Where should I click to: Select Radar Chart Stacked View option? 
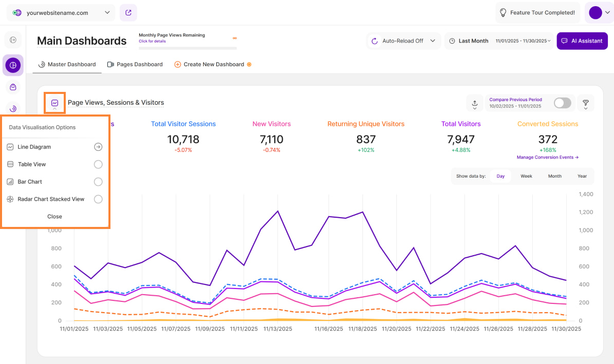coord(98,199)
